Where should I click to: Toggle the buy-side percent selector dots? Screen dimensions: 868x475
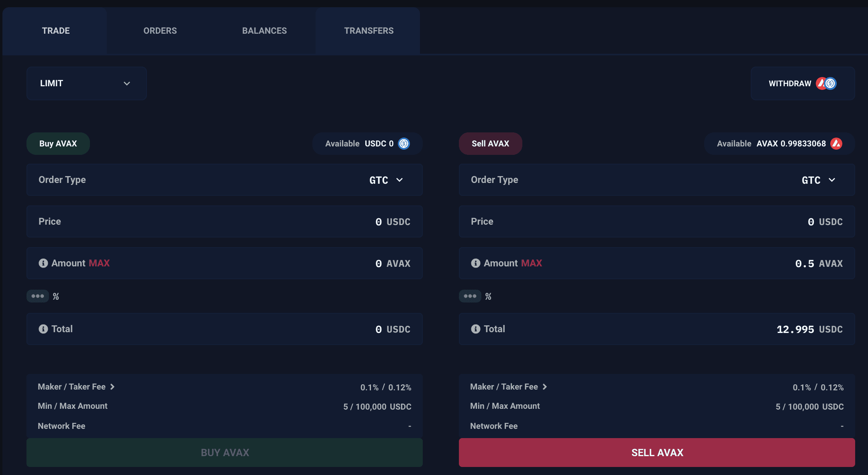coord(38,296)
